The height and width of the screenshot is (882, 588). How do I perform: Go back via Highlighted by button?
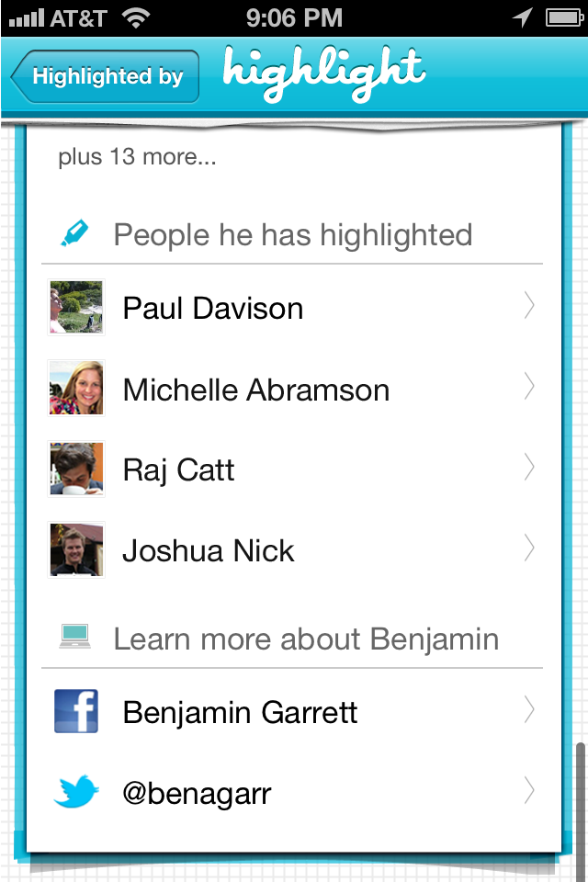(x=106, y=76)
